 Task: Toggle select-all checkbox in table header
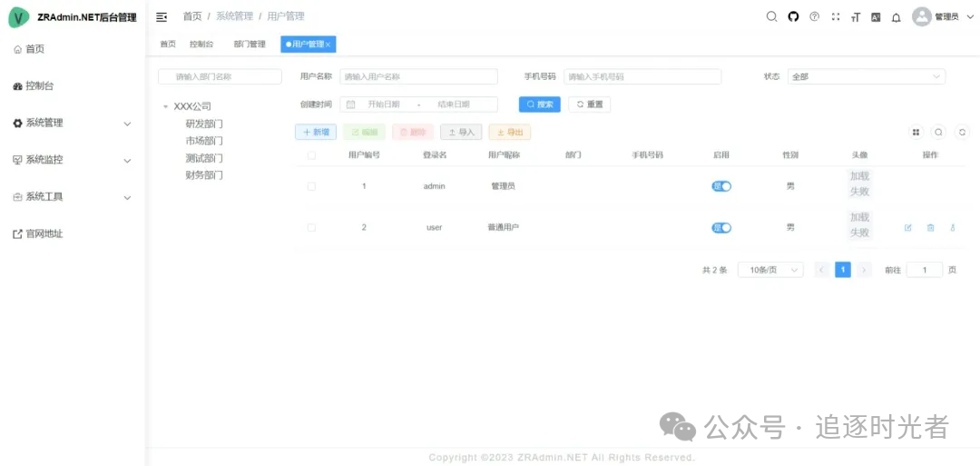click(x=311, y=155)
